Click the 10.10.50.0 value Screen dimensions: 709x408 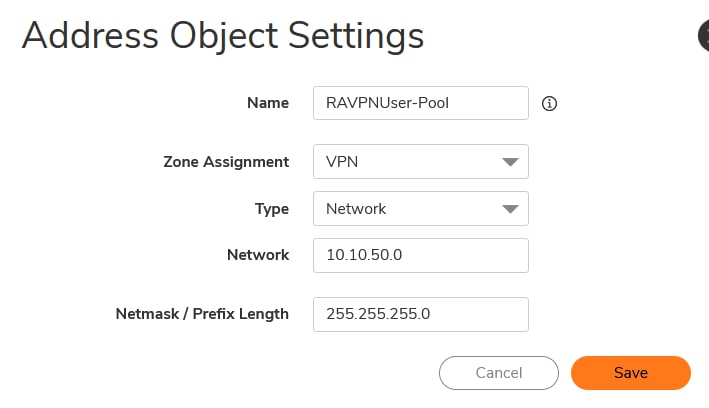[x=364, y=255]
